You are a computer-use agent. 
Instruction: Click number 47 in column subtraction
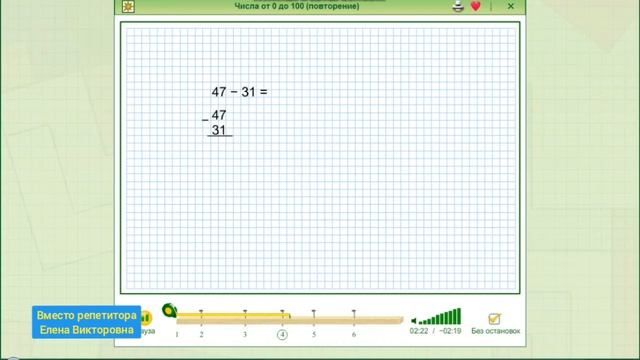219,115
